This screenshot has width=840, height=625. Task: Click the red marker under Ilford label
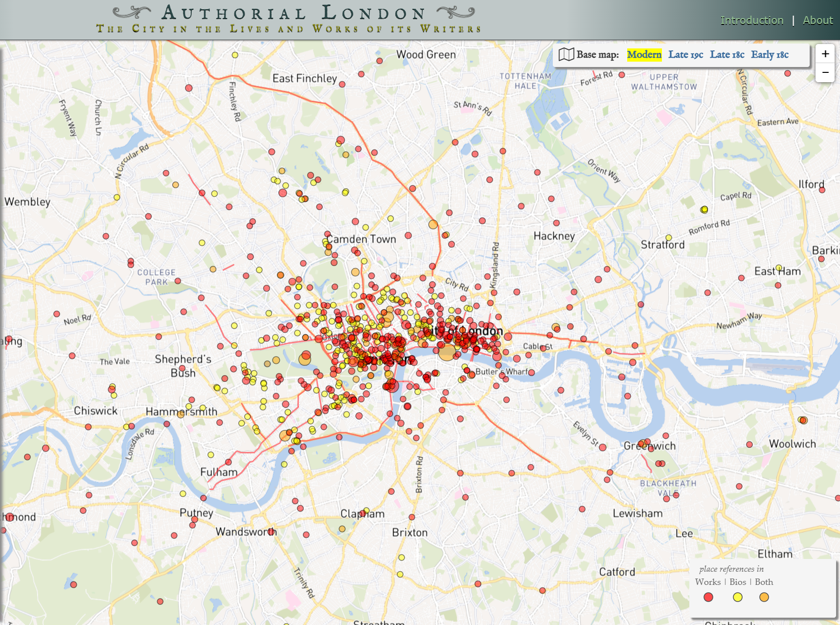pyautogui.click(x=822, y=190)
